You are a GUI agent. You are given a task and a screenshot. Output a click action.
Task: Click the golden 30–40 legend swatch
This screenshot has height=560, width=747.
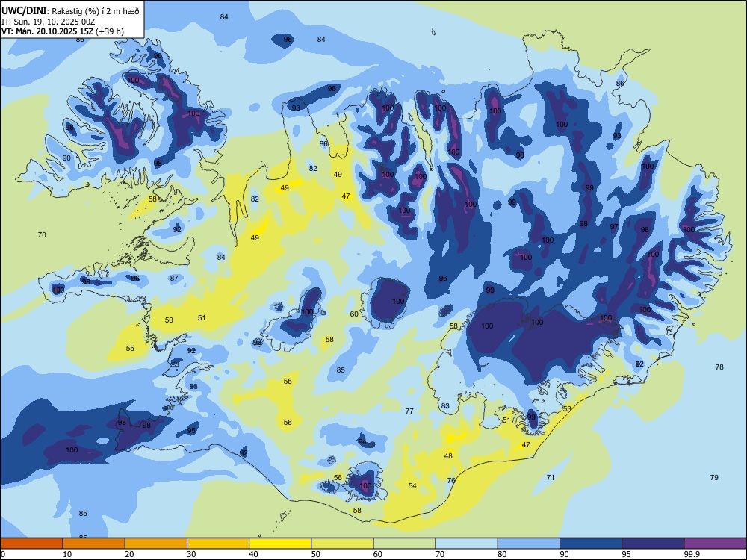pyautogui.click(x=218, y=544)
